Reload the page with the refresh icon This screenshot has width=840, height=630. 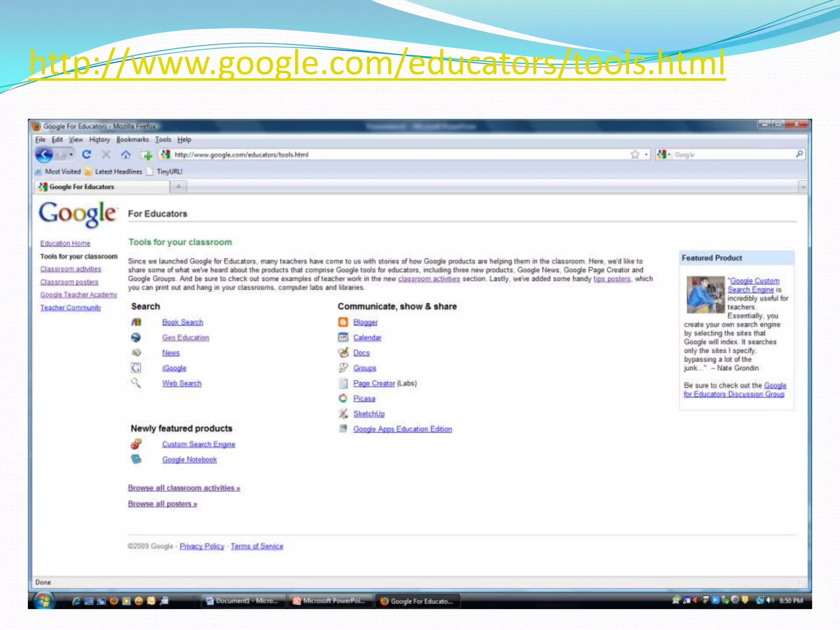coord(86,155)
